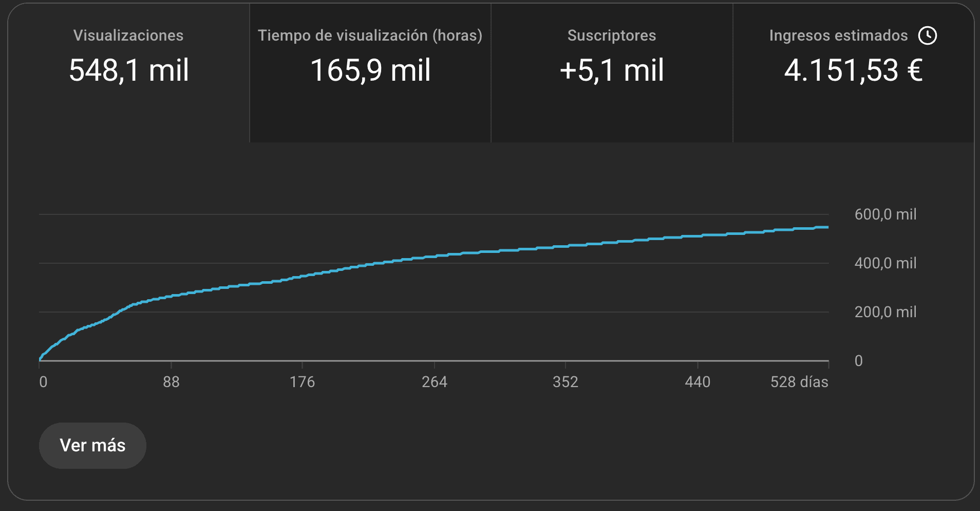Image resolution: width=980 pixels, height=511 pixels.
Task: Click the 0 label on the y-axis
Action: pyautogui.click(x=858, y=361)
